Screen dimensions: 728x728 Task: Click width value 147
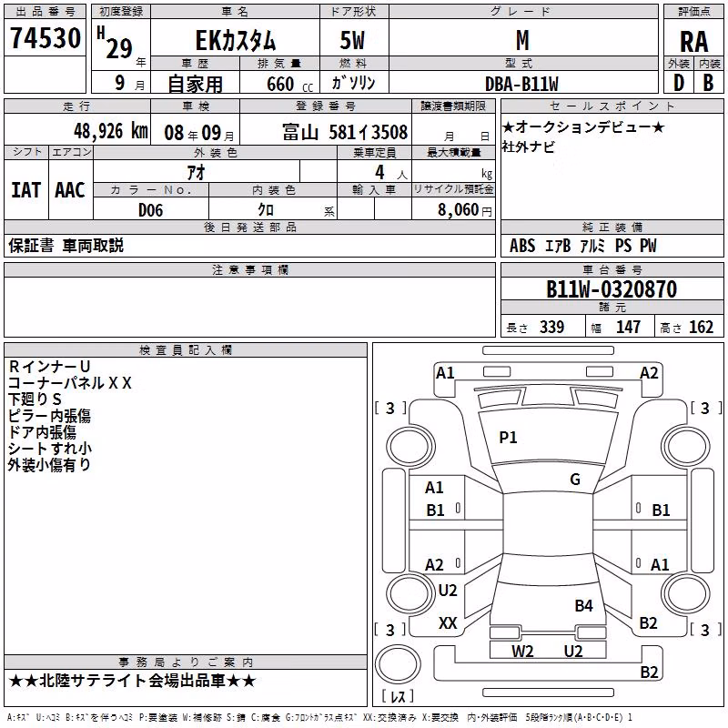tap(628, 327)
